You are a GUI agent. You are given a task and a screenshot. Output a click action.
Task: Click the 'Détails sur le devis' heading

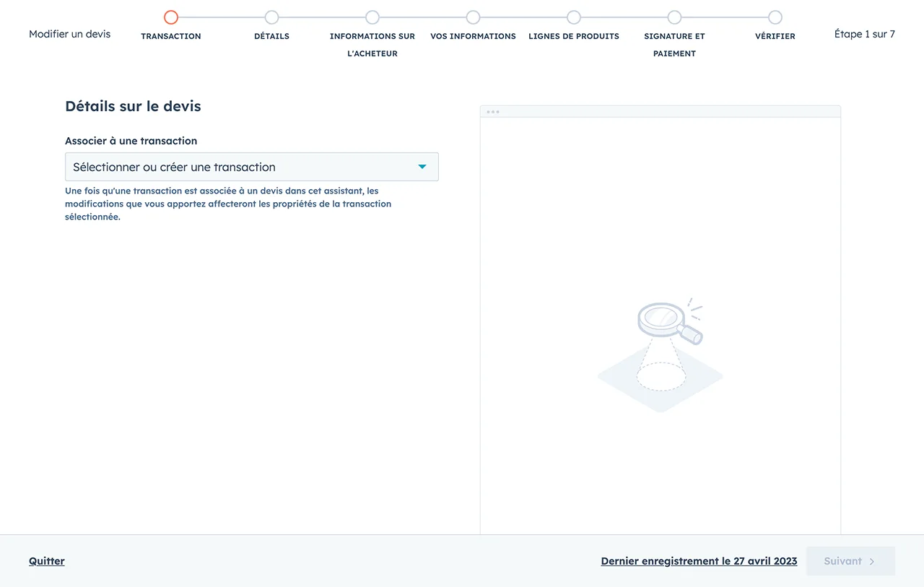pyautogui.click(x=133, y=106)
